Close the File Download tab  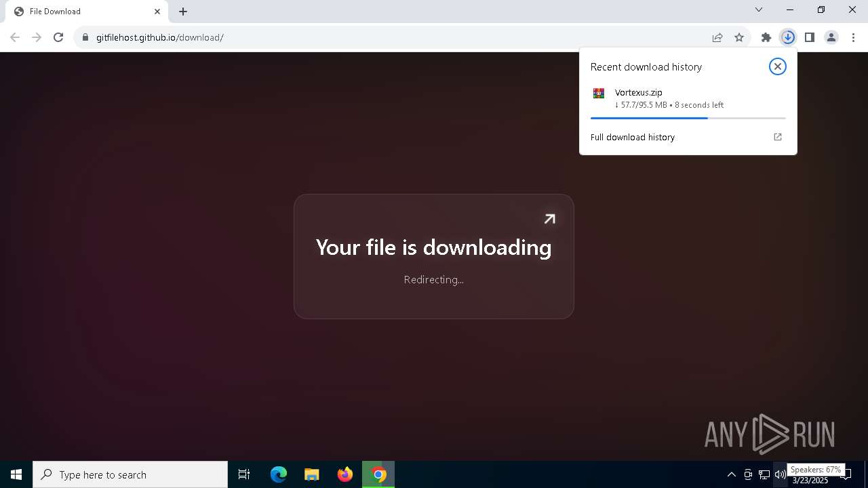(x=157, y=12)
